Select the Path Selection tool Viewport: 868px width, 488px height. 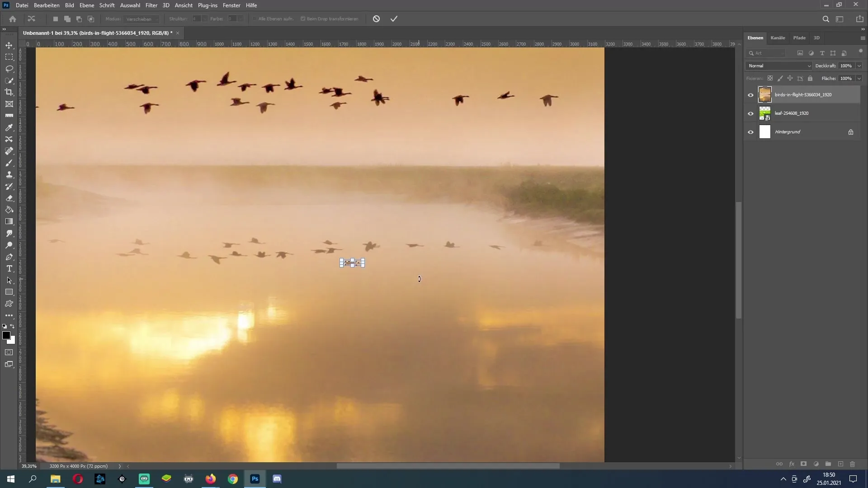click(9, 280)
